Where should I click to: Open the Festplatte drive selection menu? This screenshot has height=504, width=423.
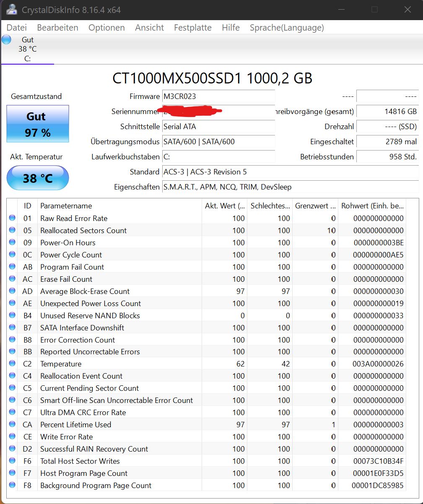pyautogui.click(x=192, y=28)
